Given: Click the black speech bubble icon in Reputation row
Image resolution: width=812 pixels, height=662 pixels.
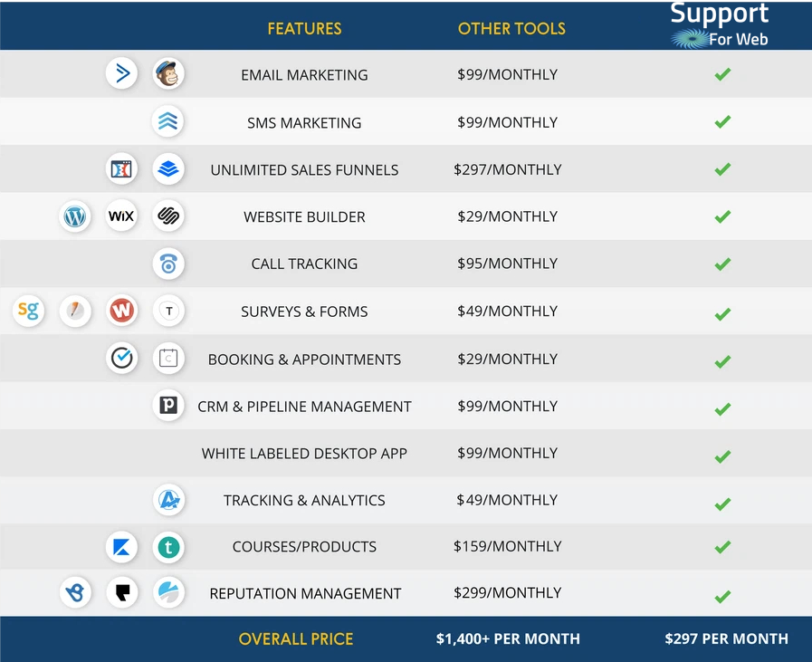Looking at the screenshot, I should 121,592.
